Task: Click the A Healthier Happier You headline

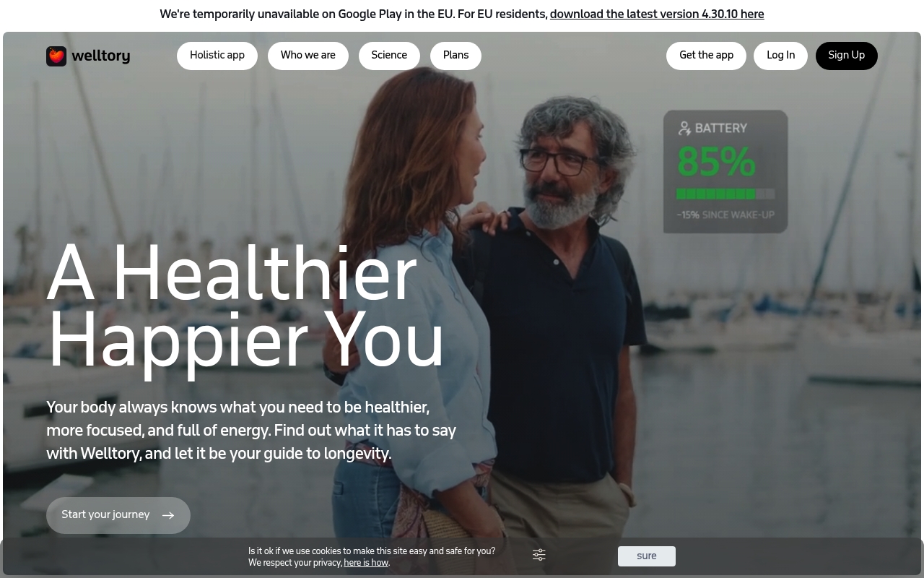Action: (x=245, y=309)
